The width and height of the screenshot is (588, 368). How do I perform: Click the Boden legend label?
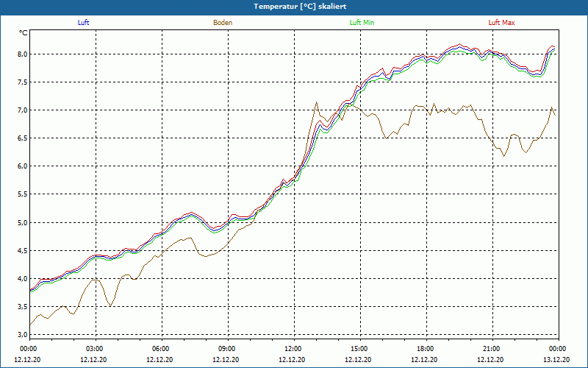click(223, 23)
